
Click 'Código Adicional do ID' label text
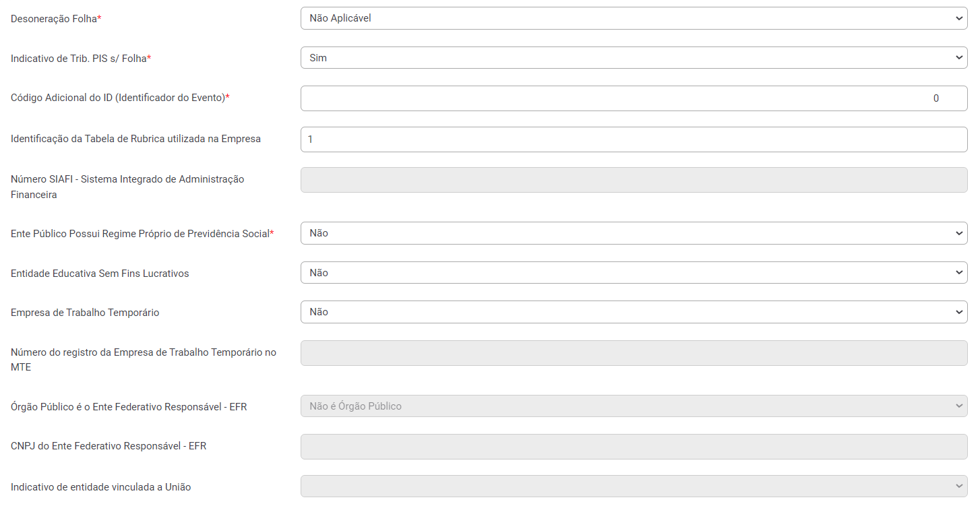120,98
